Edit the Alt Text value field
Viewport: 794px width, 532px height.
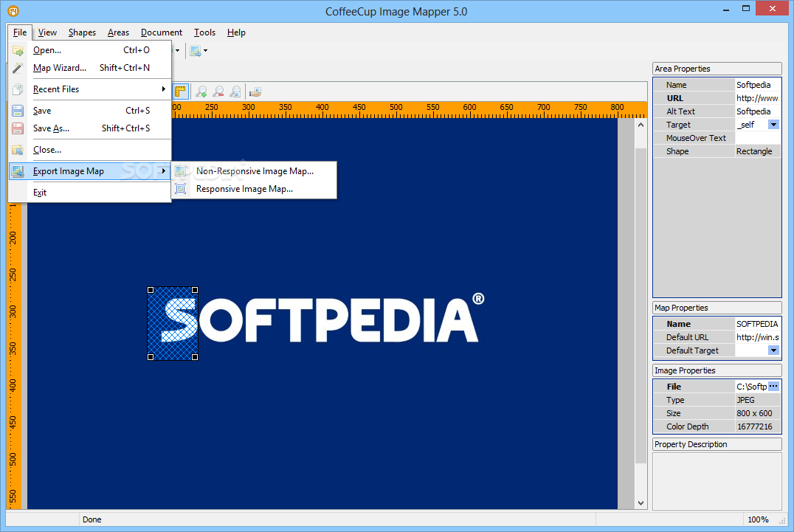click(x=758, y=111)
